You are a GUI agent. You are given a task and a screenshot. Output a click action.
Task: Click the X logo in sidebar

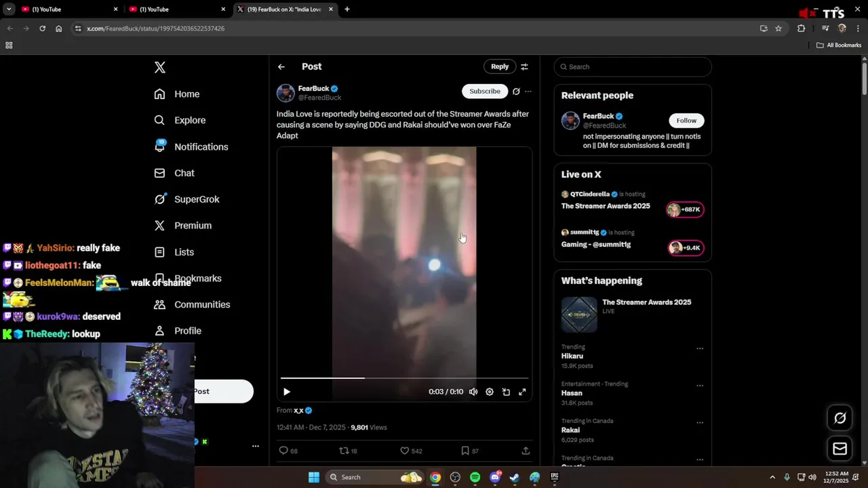(x=160, y=67)
